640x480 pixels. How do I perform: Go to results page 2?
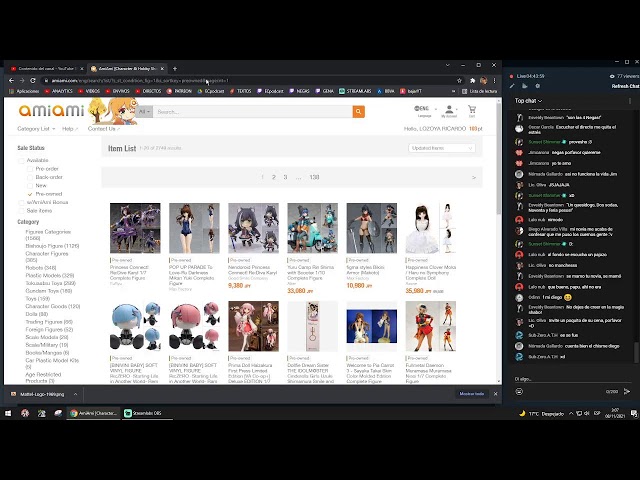click(x=273, y=177)
